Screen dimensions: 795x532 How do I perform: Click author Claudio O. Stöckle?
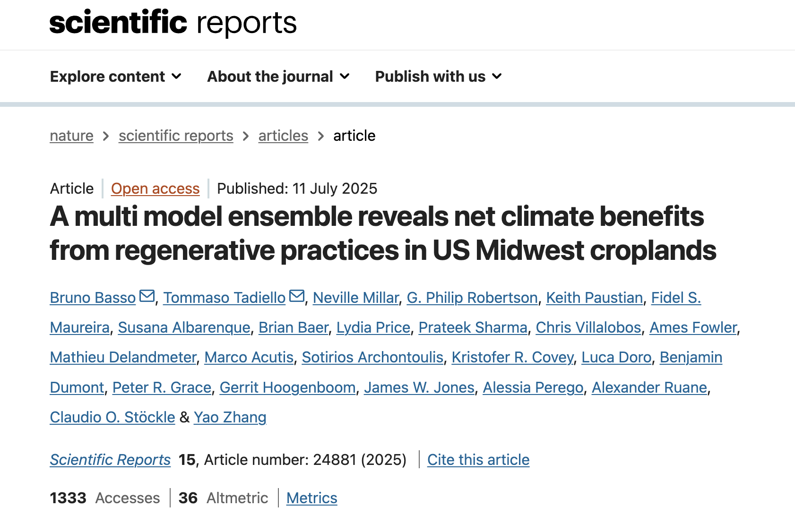112,417
